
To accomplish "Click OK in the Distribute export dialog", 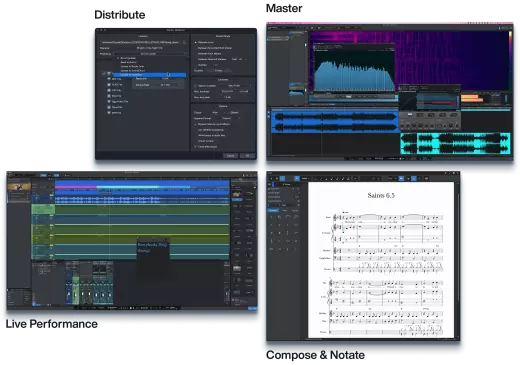I will click(x=247, y=155).
